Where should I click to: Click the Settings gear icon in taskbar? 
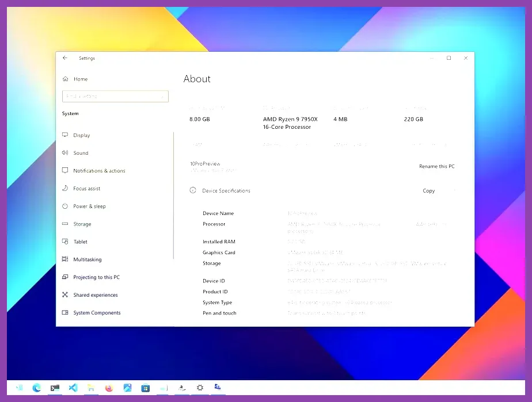coord(200,388)
